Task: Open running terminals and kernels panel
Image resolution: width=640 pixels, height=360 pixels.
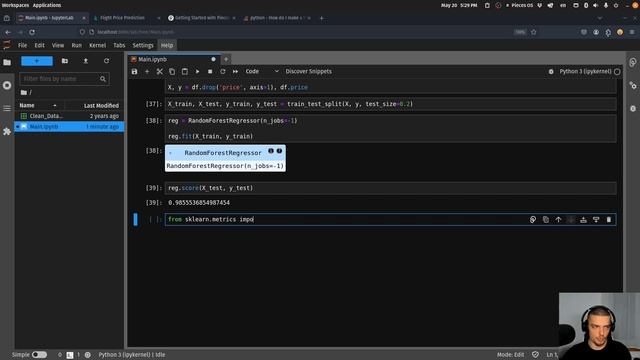Action: [7, 85]
